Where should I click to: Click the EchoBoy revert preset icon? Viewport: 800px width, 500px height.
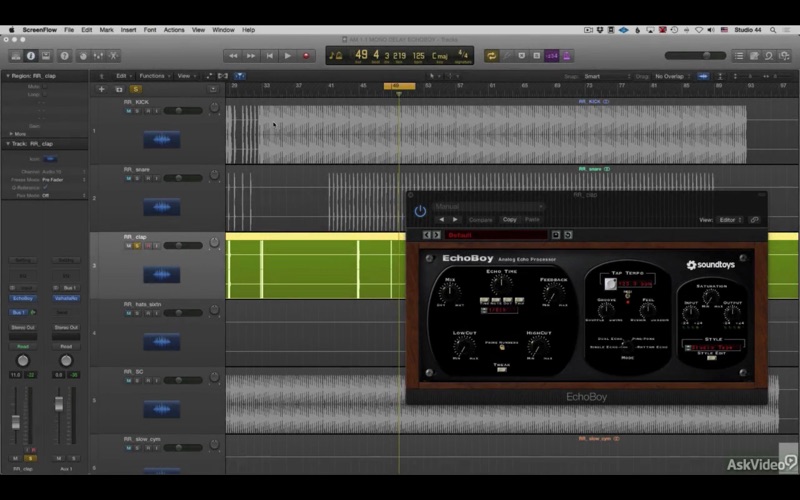click(568, 235)
